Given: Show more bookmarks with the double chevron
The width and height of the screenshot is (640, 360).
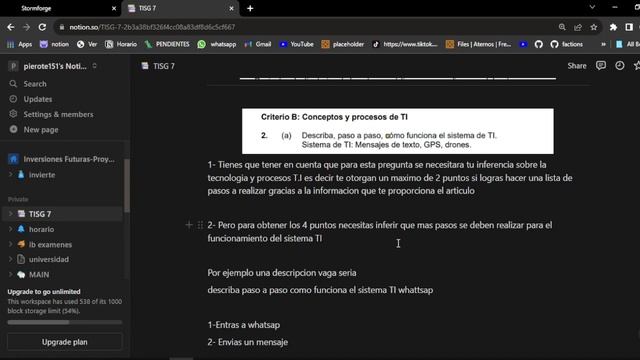Looking at the screenshot, I should click(x=603, y=44).
